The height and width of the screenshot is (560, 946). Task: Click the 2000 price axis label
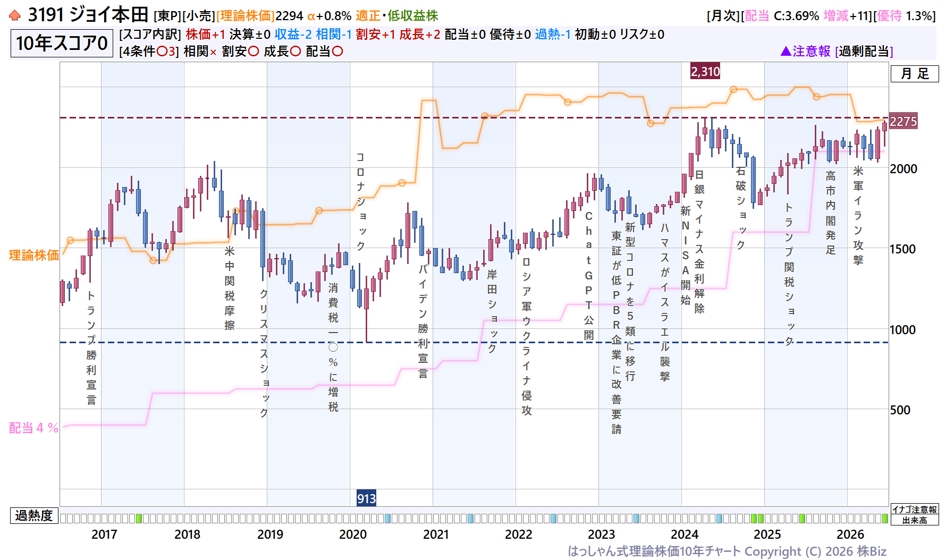[903, 169]
